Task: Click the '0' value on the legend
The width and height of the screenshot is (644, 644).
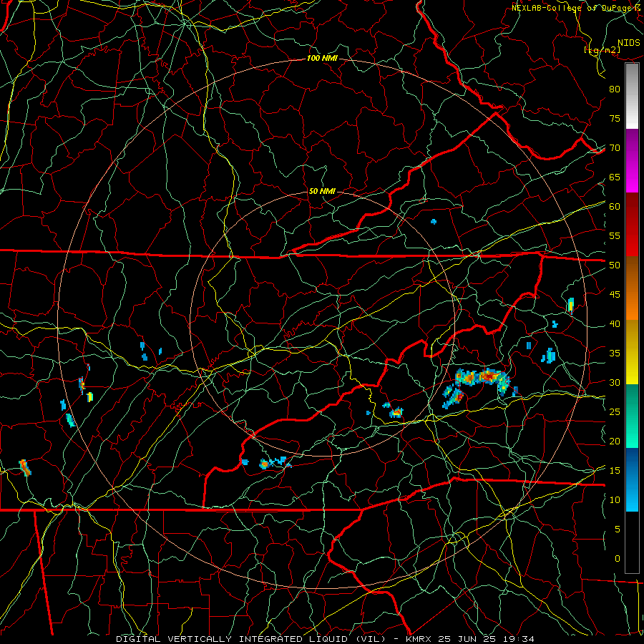Action: click(x=618, y=559)
